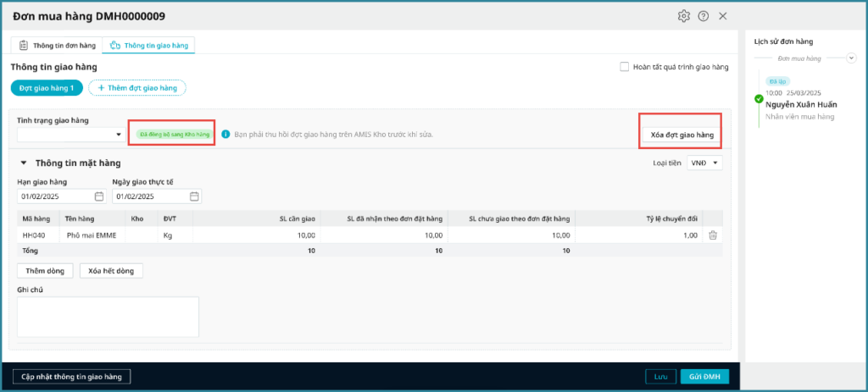The image size is (868, 392).
Task: Click the Đã lập status badge
Action: [778, 81]
